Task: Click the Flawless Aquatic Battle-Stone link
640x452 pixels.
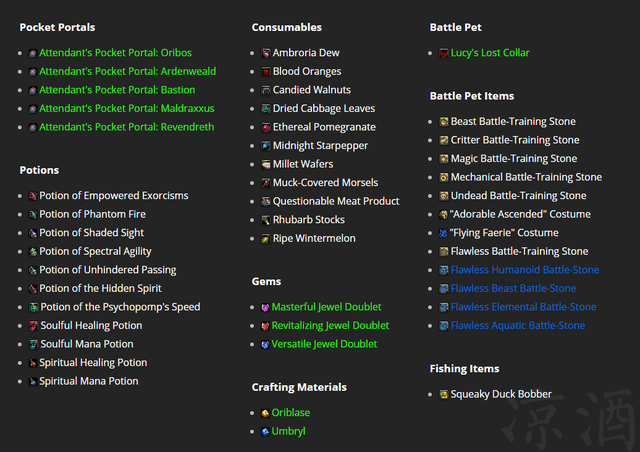Action: [x=517, y=326]
